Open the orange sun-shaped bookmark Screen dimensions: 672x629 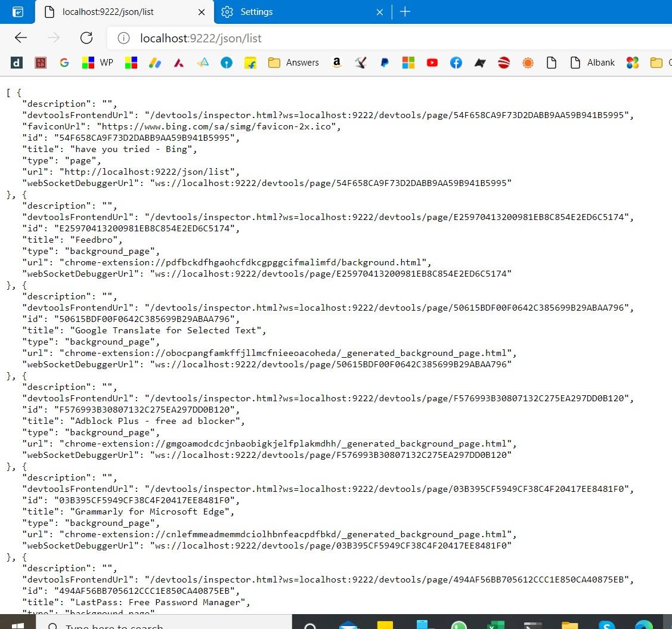pyautogui.click(x=528, y=63)
